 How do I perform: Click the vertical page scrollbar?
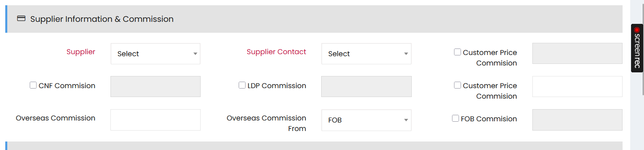643,48
